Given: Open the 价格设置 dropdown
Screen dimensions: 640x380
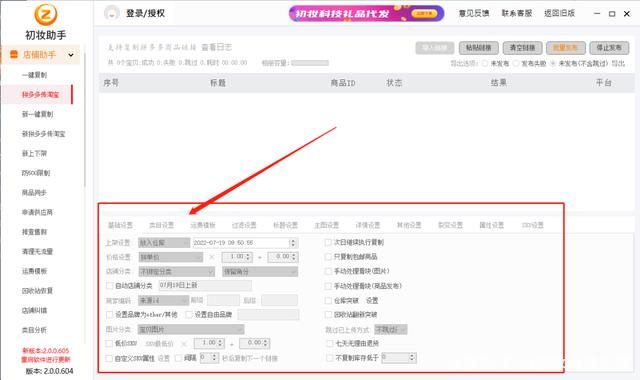Looking at the screenshot, I should [171, 257].
